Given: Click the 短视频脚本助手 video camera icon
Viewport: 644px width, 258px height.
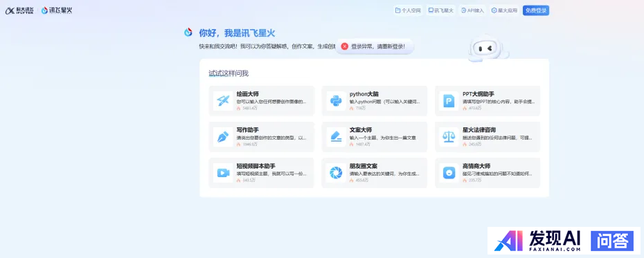Looking at the screenshot, I should 223,173.
